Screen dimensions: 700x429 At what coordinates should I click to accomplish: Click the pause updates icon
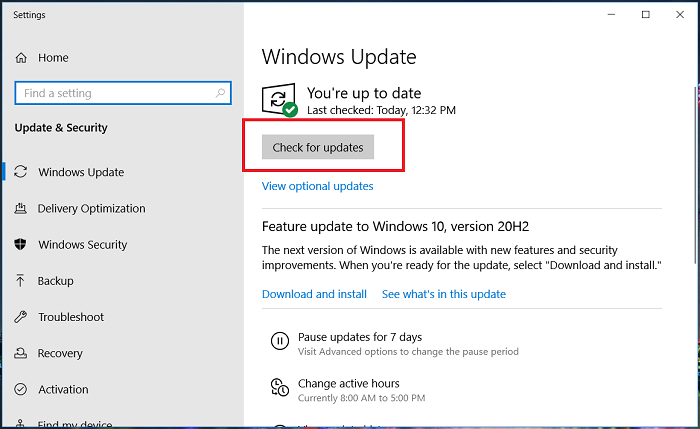279,342
